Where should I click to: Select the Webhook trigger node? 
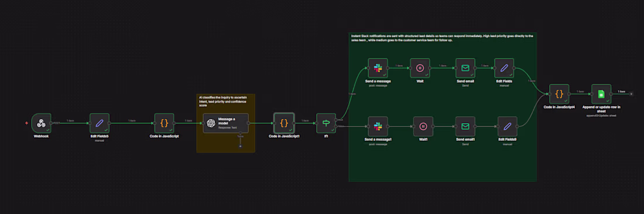[41, 123]
